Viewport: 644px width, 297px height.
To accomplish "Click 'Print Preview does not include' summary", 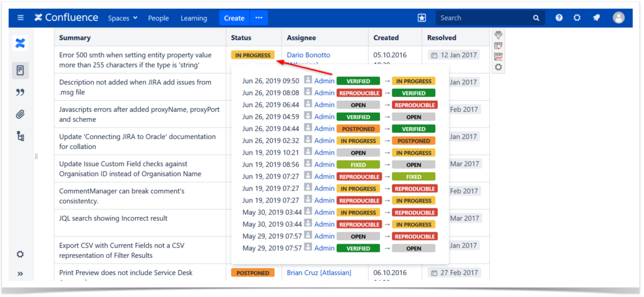I will click(126, 272).
